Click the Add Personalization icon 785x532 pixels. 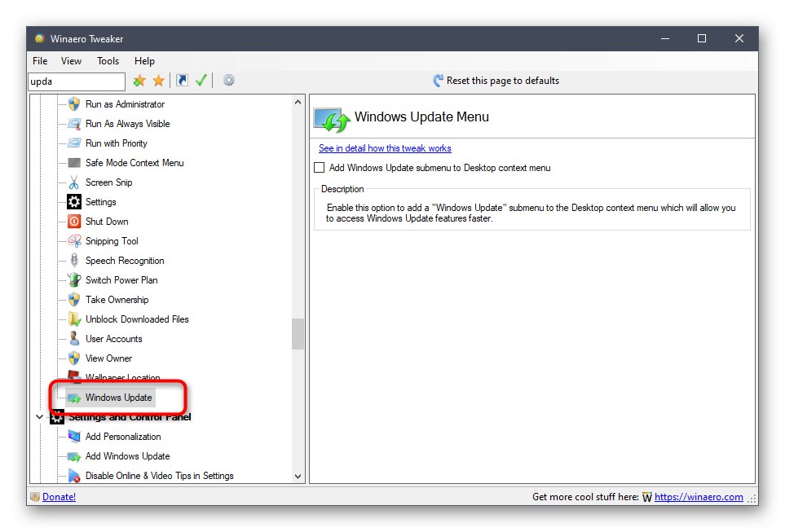pyautogui.click(x=74, y=437)
